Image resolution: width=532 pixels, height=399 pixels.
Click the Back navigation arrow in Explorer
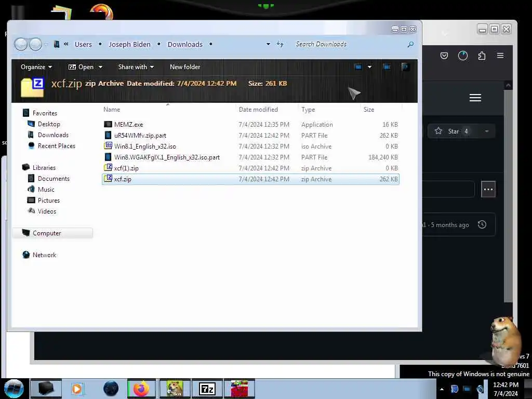click(x=21, y=44)
